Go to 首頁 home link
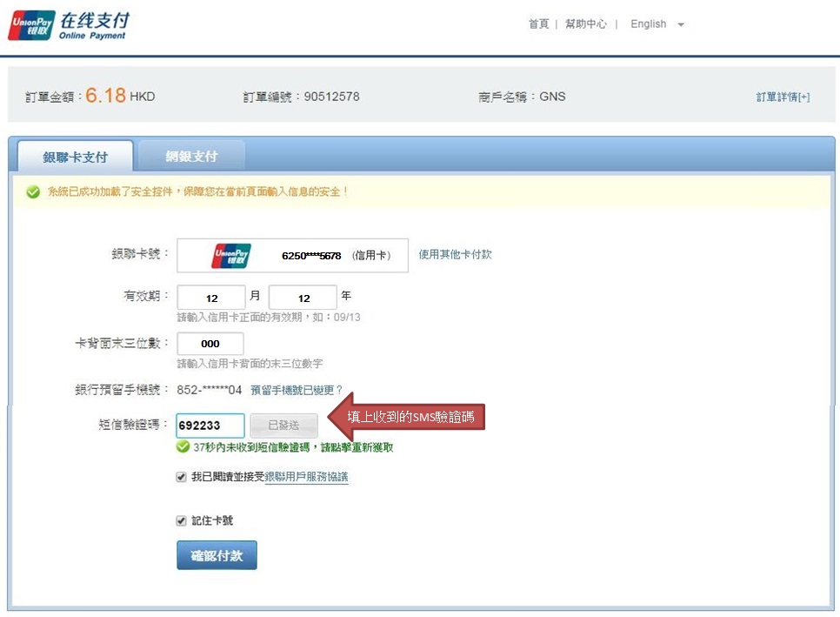Viewport: 840px width, 617px height. pyautogui.click(x=538, y=24)
